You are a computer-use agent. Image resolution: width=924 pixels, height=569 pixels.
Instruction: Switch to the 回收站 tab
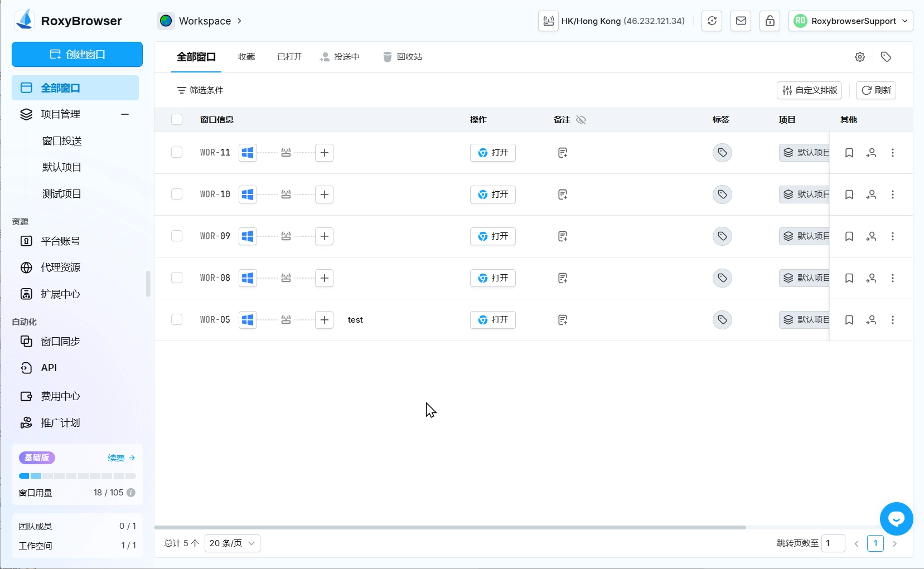[x=403, y=57]
